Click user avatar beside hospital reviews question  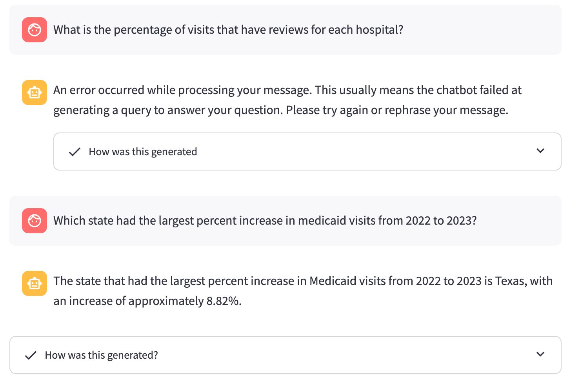35,30
